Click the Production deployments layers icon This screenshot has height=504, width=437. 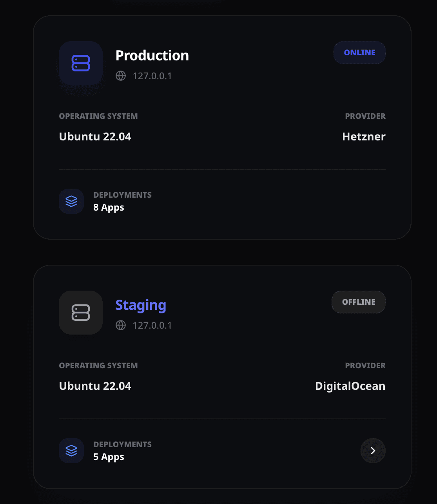point(71,201)
